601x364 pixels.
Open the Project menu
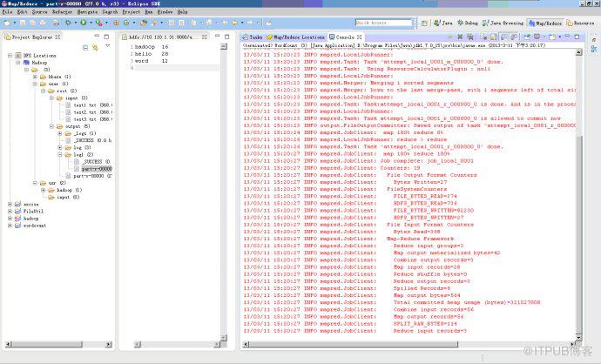coord(131,12)
